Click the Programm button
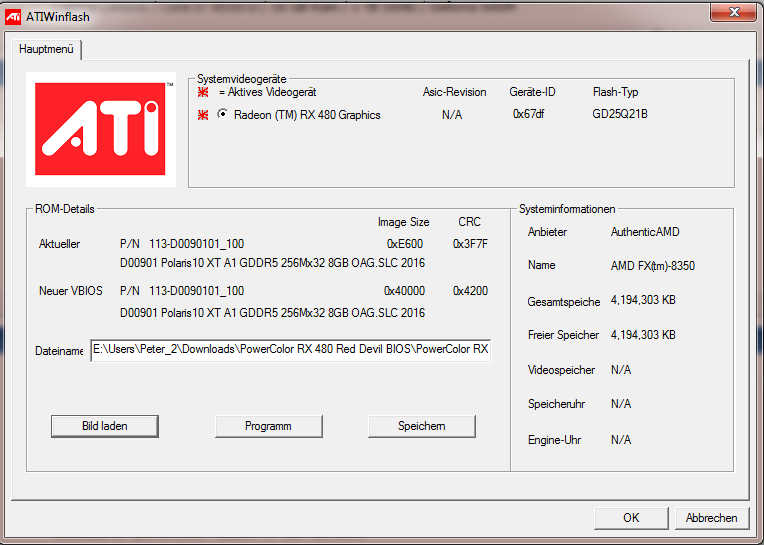The image size is (764, 545). (268, 426)
